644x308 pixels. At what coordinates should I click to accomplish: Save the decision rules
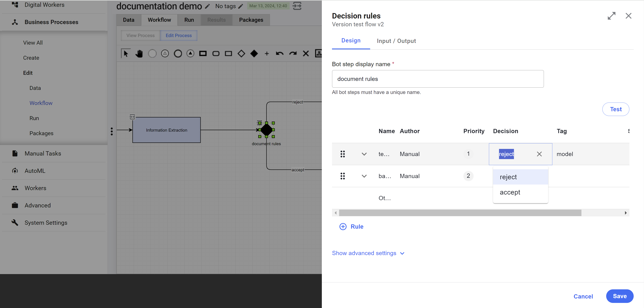click(620, 296)
